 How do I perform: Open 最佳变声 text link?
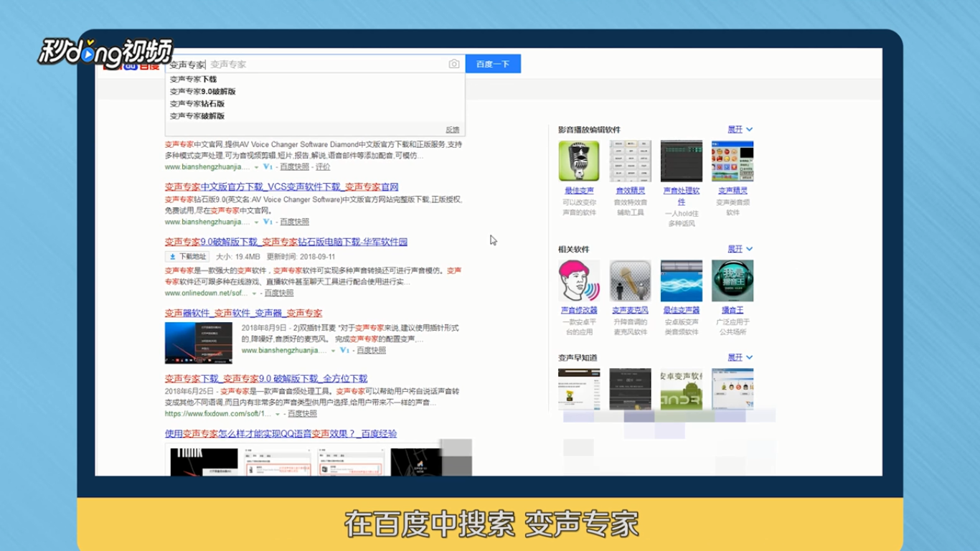579,191
